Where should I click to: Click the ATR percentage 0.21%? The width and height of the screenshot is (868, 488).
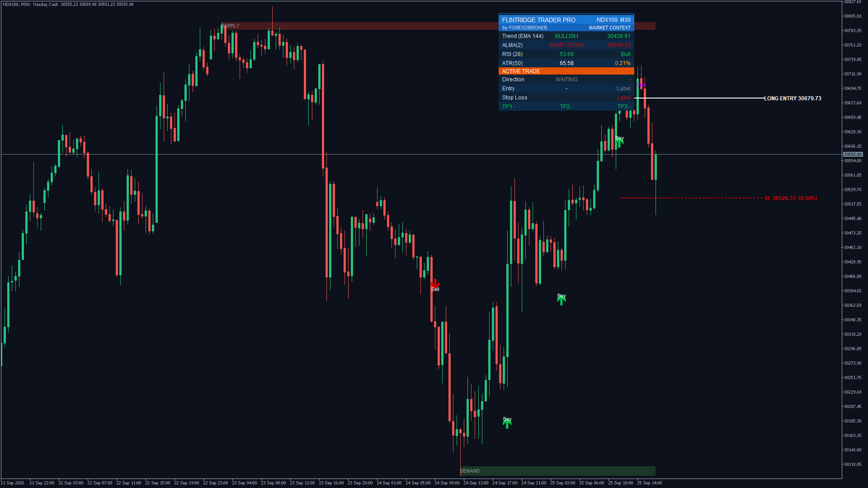tap(623, 63)
